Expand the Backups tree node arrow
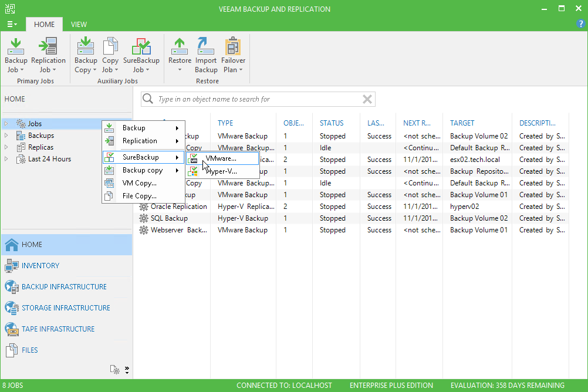588x392 pixels. [x=6, y=136]
